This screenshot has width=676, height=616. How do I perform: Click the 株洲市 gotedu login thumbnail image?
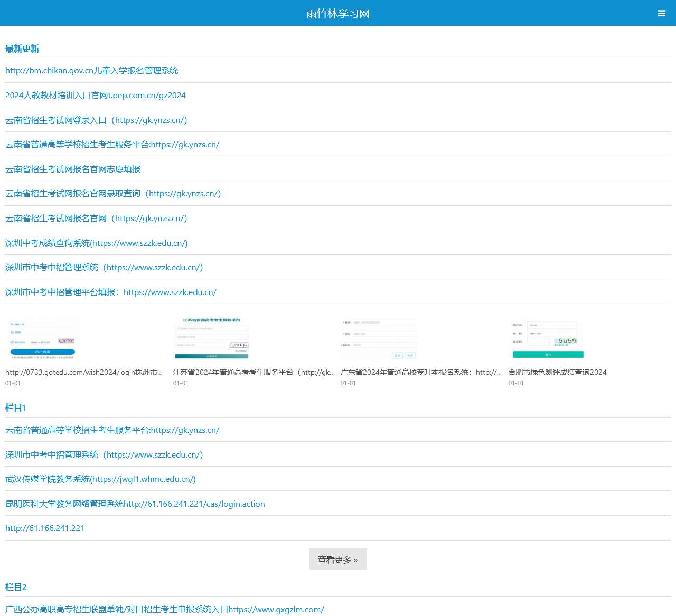[x=43, y=339]
